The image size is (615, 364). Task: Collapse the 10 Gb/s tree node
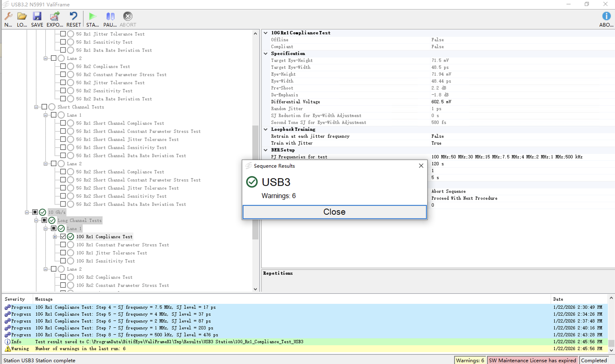pos(27,212)
